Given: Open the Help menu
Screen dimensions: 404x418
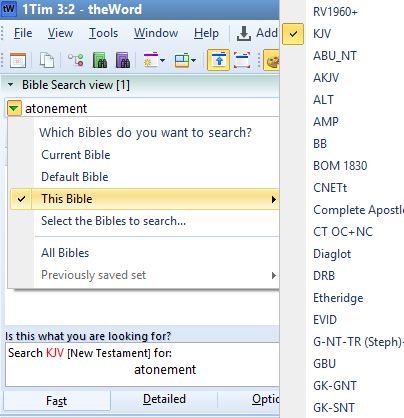Looking at the screenshot, I should pyautogui.click(x=206, y=33).
